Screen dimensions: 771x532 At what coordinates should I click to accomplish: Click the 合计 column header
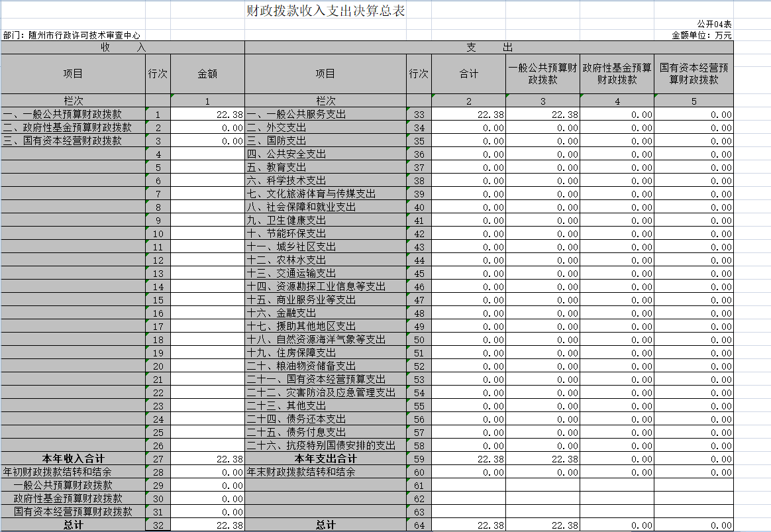tap(468, 74)
